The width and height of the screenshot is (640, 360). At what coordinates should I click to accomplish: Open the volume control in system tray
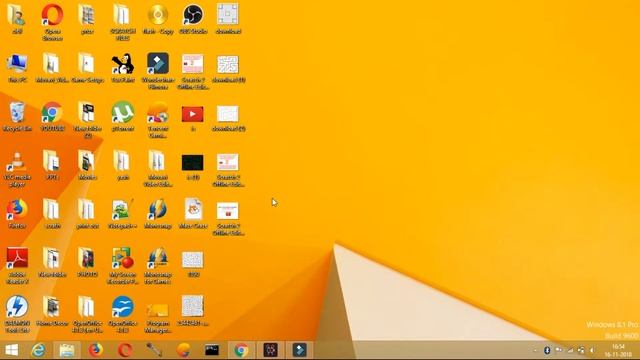(592, 350)
